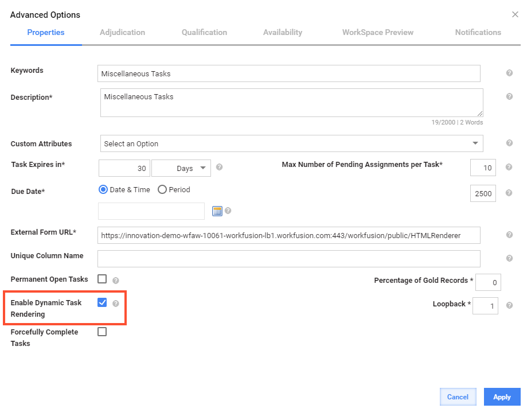Close the Advanced Options dialog
Viewport: 531px width, 420px height.
coord(515,14)
